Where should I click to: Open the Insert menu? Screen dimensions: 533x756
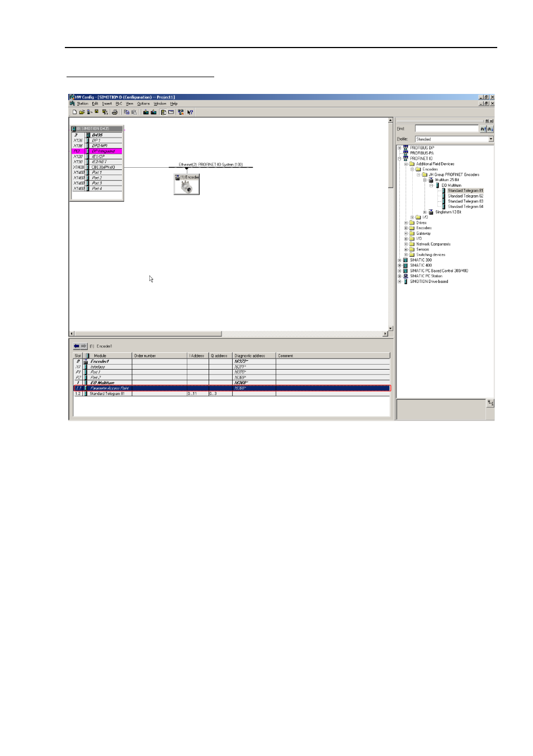107,103
